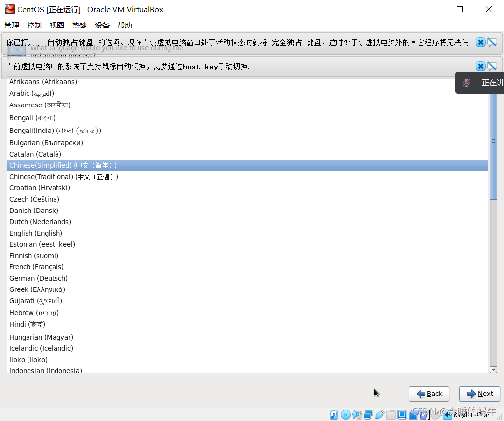Image resolution: width=504 pixels, height=421 pixels.
Task: Open the recording status icon
Action: pyautogui.click(x=413, y=415)
